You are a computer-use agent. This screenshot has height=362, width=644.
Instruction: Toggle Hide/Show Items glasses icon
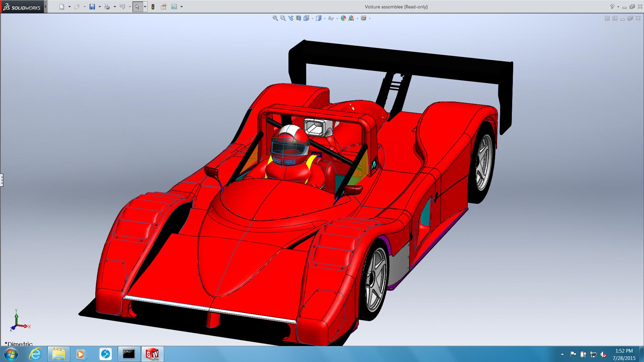[x=331, y=18]
